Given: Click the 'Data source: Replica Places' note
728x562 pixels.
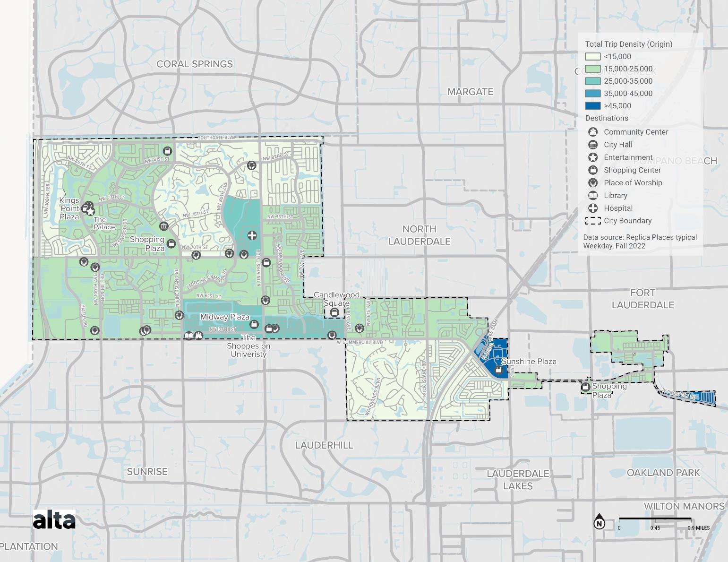Looking at the screenshot, I should click(x=640, y=242).
